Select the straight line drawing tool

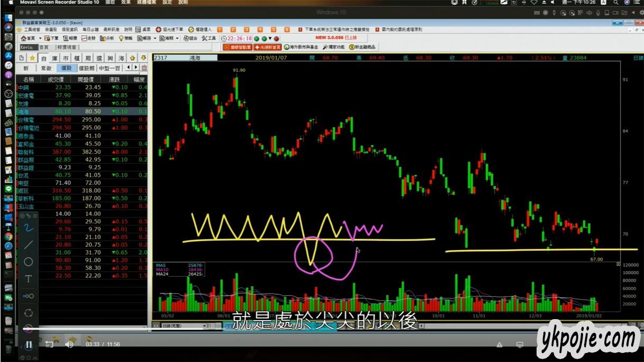coord(29,245)
